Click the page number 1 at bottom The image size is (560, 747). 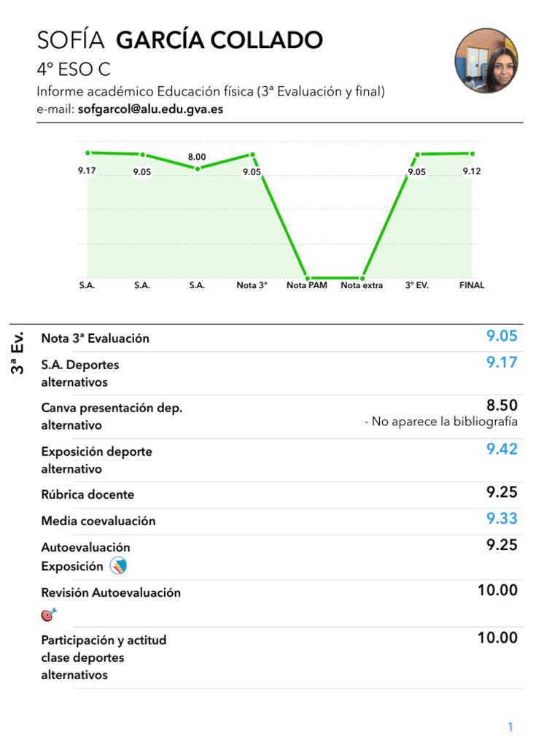pyautogui.click(x=510, y=727)
